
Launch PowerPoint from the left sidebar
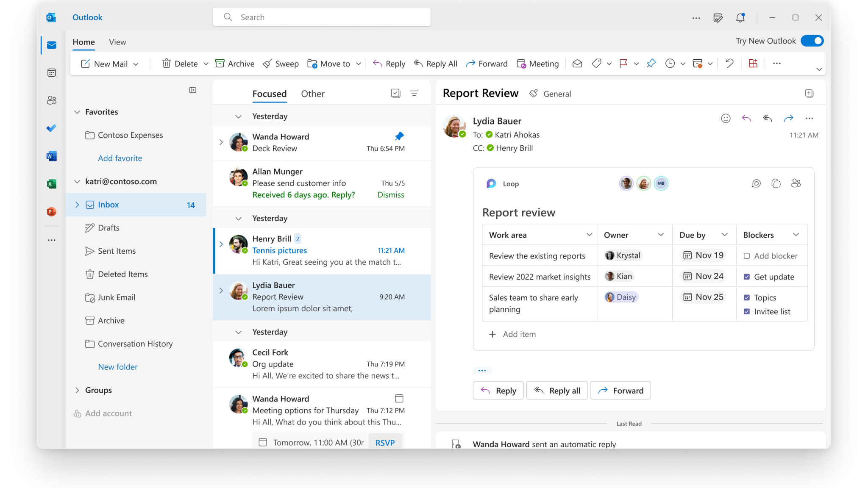click(52, 212)
